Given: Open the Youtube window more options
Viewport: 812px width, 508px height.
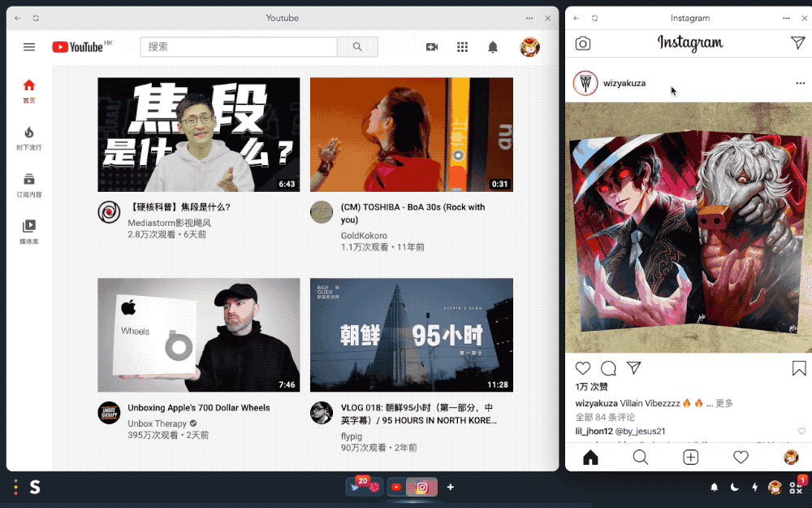Looking at the screenshot, I should tap(529, 18).
